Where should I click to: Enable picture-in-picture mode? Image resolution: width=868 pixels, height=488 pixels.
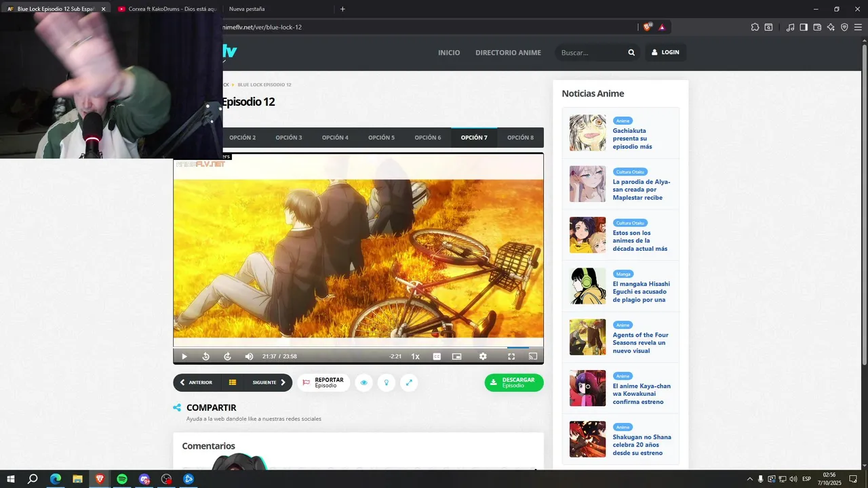pyautogui.click(x=457, y=357)
